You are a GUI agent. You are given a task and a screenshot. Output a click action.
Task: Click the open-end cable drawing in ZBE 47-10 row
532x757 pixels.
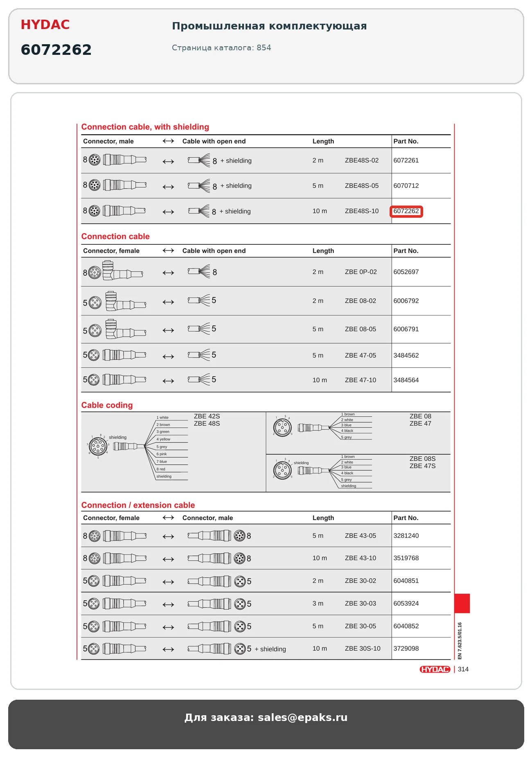(199, 379)
